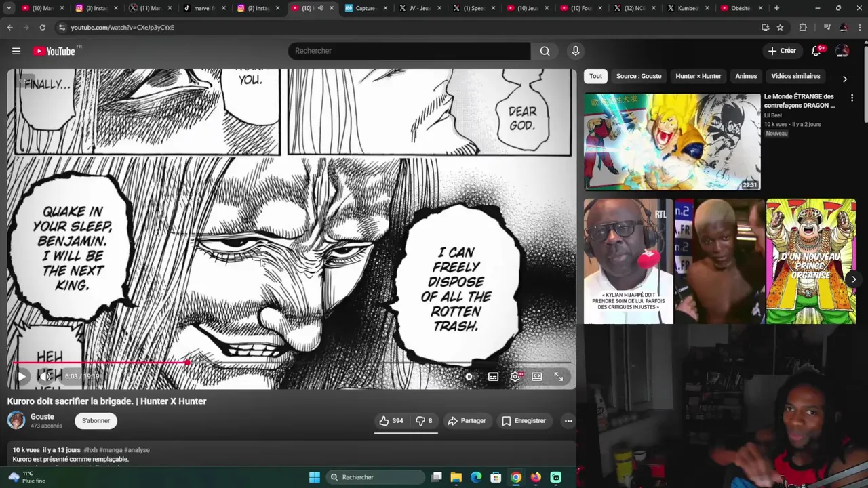Viewport: 868px width, 488px height.
Task: Open the Chrome extensions puzzle icon
Action: (x=803, y=27)
